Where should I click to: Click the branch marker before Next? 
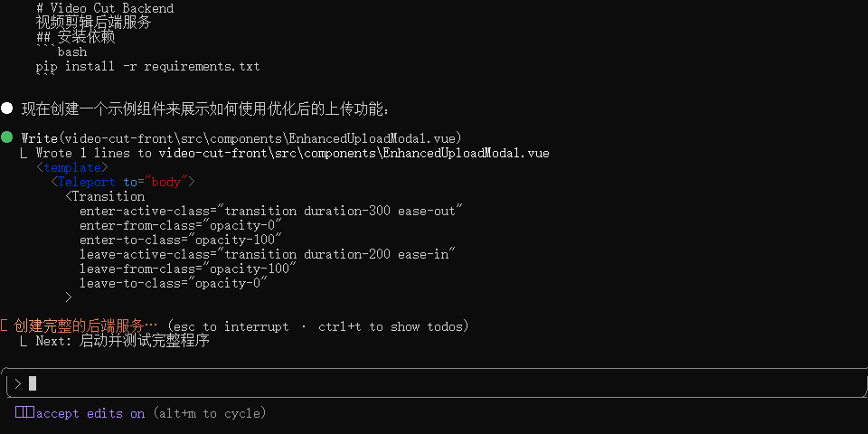[x=24, y=342]
